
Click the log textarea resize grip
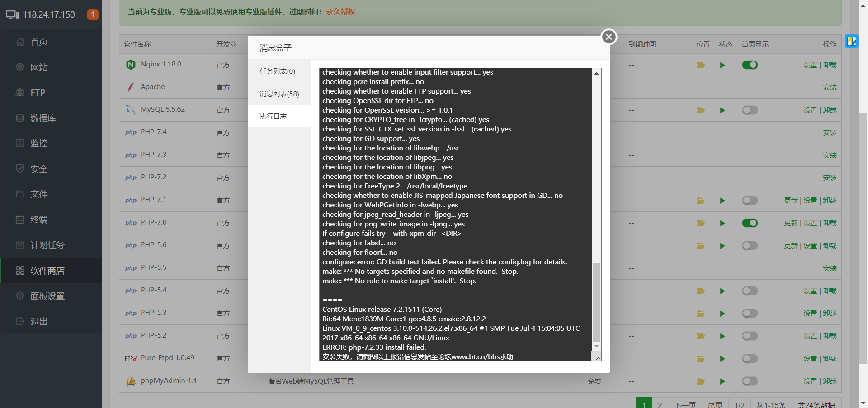tap(597, 357)
